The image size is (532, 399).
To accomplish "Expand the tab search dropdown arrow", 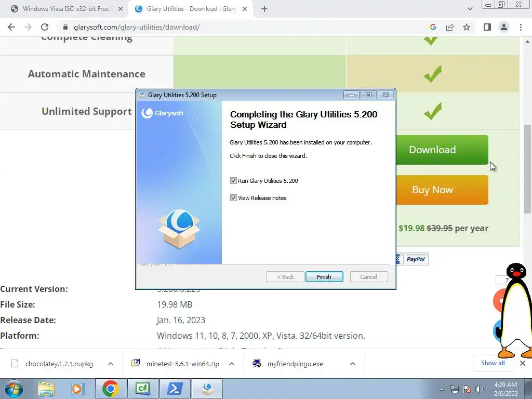I will (470, 9).
